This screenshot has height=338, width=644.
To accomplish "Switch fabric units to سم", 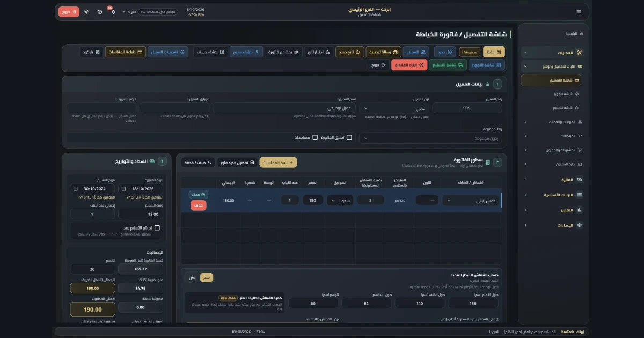I will 207,277.
